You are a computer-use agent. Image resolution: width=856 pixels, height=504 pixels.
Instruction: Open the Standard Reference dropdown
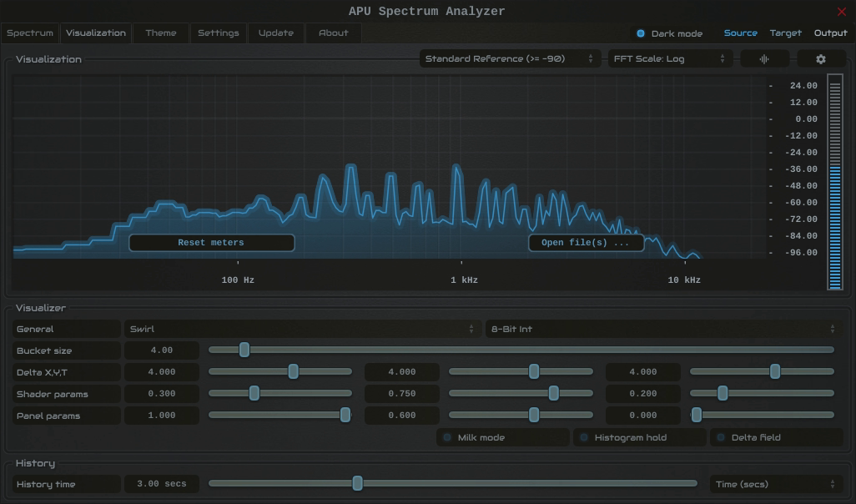coord(509,59)
